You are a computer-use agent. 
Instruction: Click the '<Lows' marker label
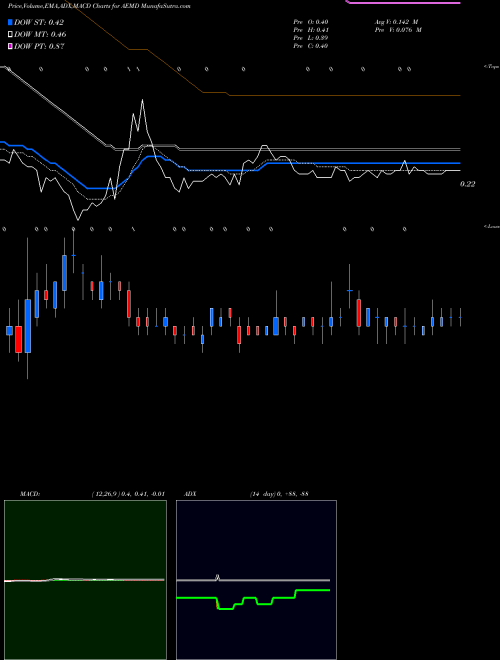(x=492, y=226)
